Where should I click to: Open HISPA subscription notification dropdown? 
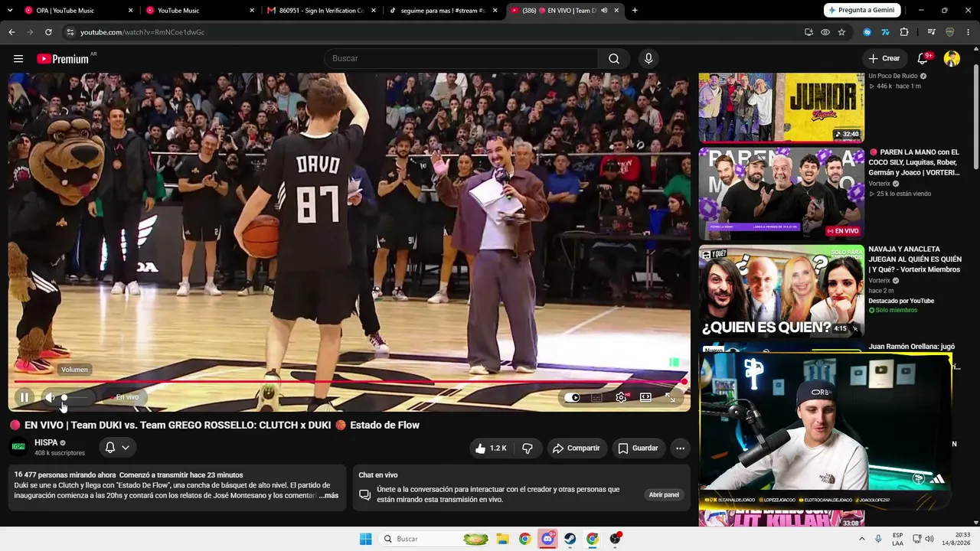[x=117, y=448]
